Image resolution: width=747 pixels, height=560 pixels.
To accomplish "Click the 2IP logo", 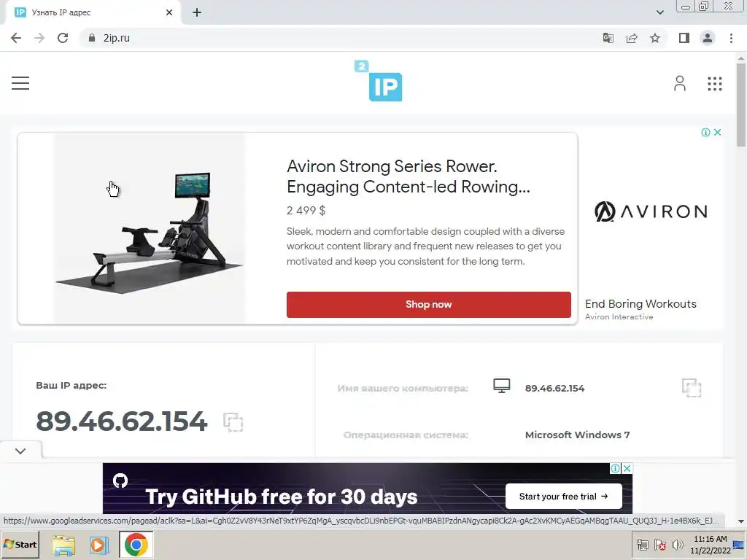I will point(379,81).
